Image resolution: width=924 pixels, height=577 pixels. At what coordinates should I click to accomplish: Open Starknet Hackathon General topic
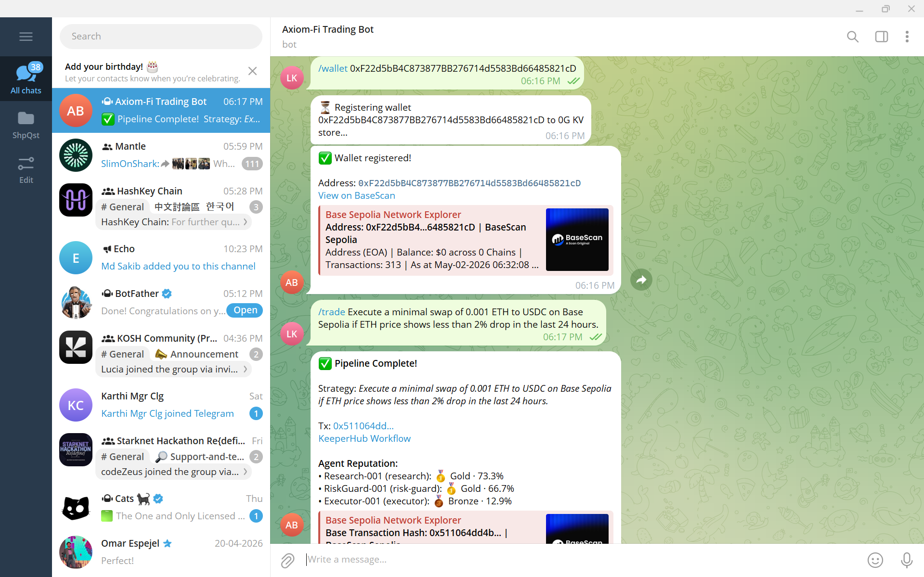(x=122, y=457)
